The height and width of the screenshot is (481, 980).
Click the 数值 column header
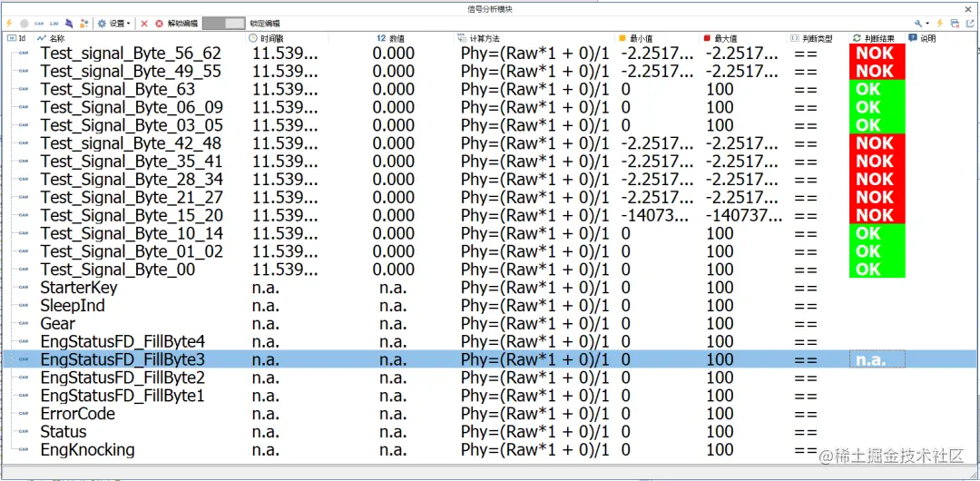(x=393, y=38)
